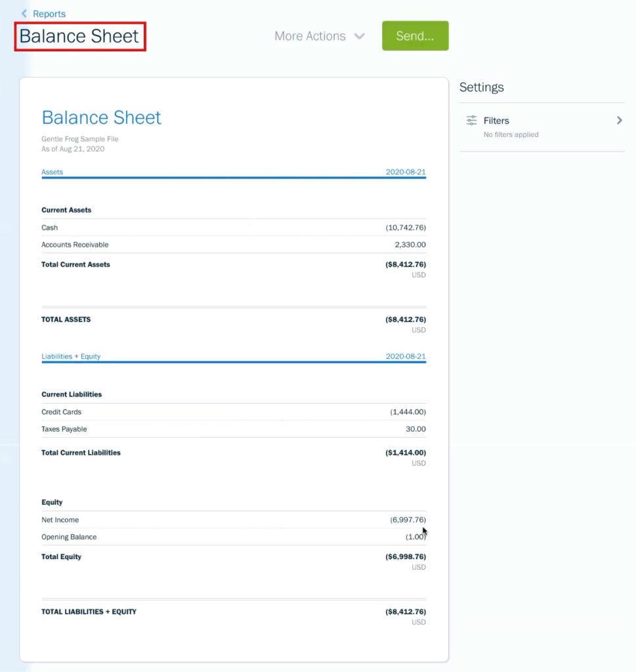636x672 pixels.
Task: Click the Net Income row
Action: (60, 519)
